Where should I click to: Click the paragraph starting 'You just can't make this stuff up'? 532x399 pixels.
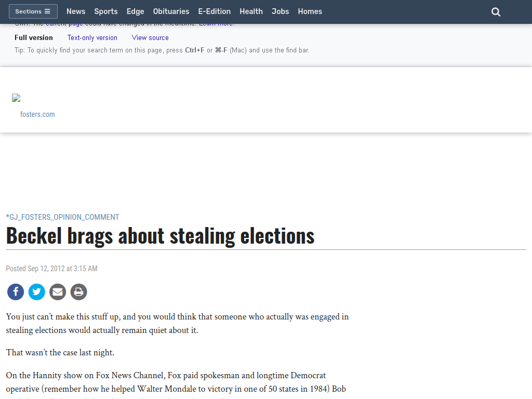[177, 323]
